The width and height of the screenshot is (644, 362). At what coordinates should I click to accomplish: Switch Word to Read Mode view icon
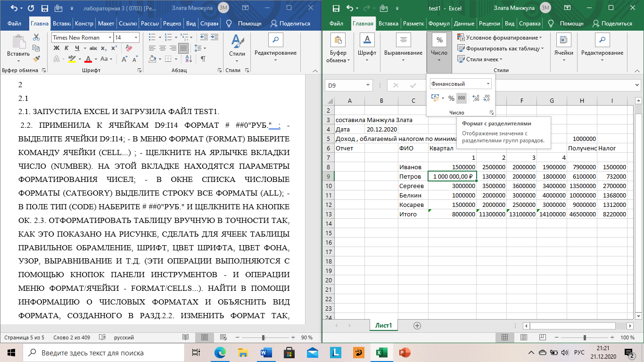click(x=186, y=337)
